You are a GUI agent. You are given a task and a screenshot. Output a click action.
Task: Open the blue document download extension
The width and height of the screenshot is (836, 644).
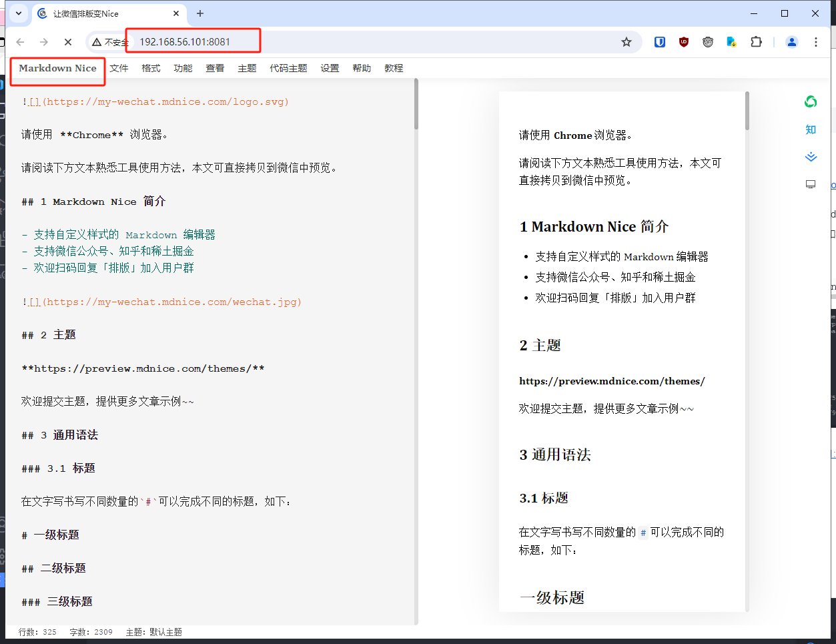732,42
